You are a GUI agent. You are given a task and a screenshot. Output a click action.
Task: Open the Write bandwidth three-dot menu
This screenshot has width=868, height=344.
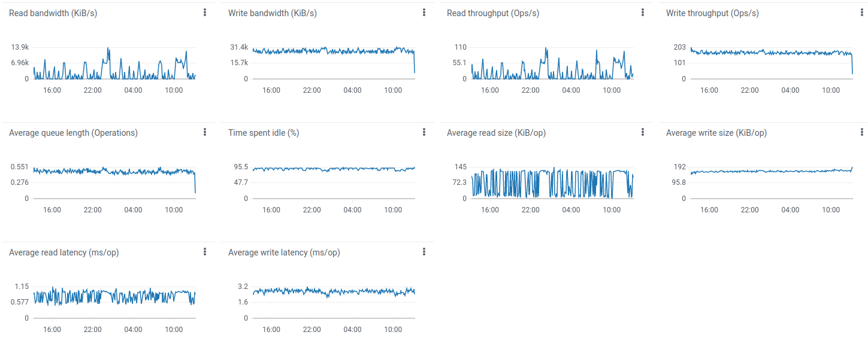click(424, 13)
